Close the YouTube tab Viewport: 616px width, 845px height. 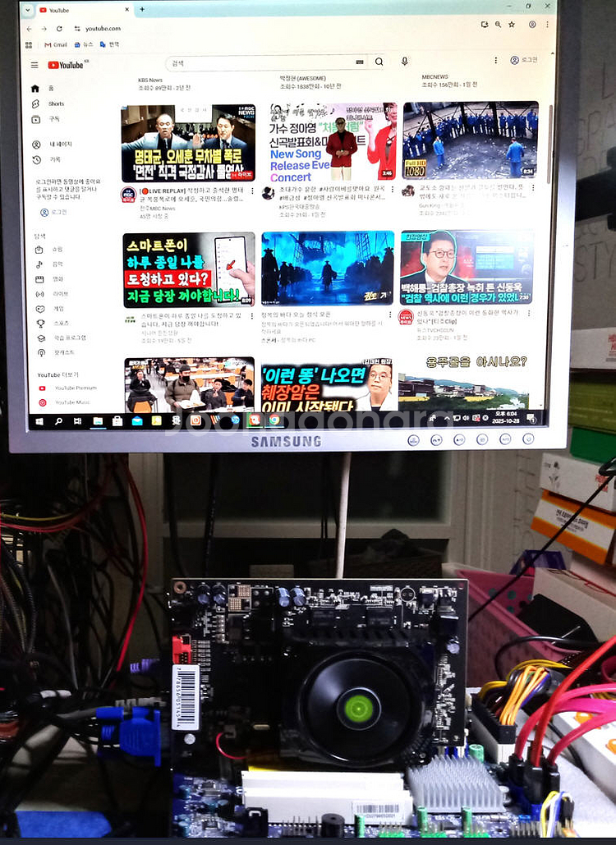click(127, 9)
